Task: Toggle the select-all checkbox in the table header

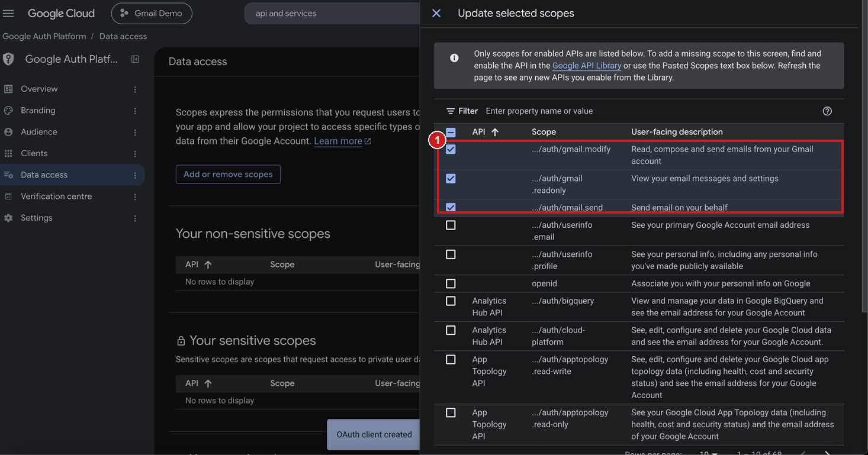Action: (x=451, y=133)
